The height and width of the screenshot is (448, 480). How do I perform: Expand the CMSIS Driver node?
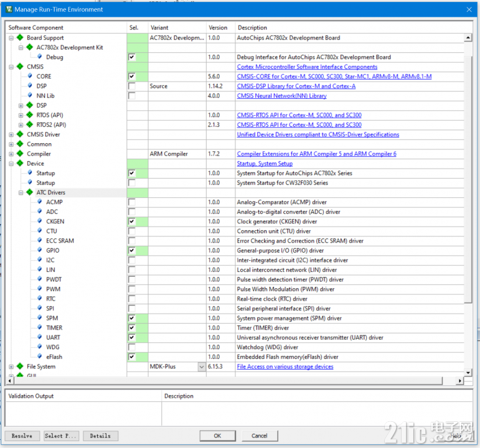click(11, 134)
